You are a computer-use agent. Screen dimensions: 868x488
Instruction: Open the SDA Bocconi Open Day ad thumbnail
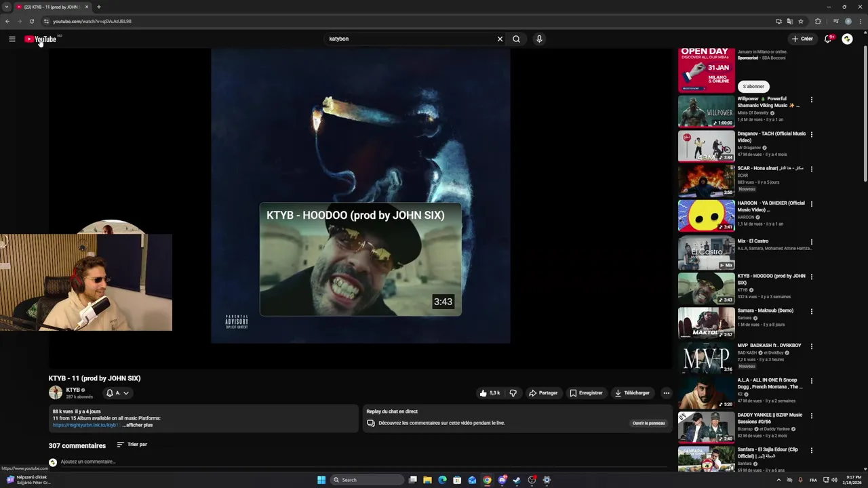pos(706,70)
